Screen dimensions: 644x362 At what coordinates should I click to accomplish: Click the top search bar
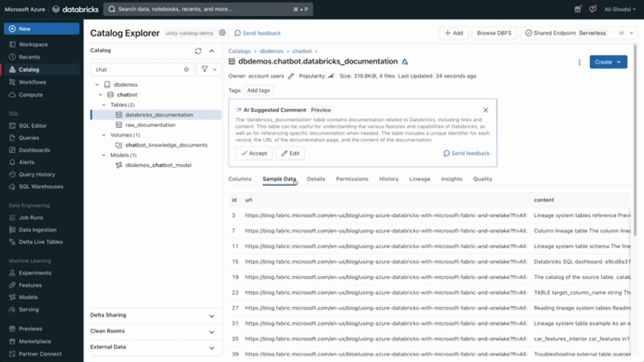[x=208, y=9]
